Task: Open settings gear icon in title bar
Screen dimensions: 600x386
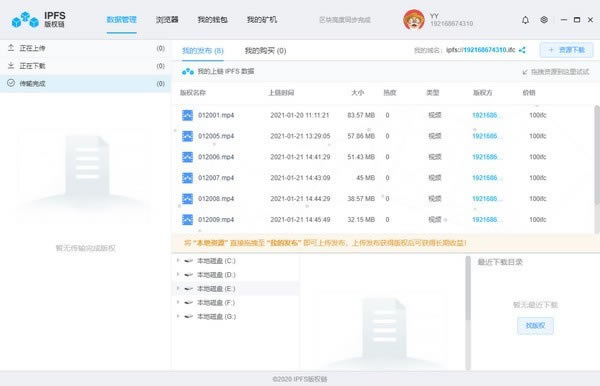Action: pyautogui.click(x=544, y=20)
